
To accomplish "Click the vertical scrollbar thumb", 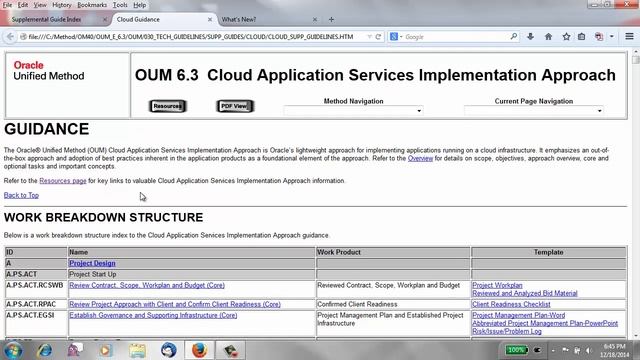I will tap(635, 60).
